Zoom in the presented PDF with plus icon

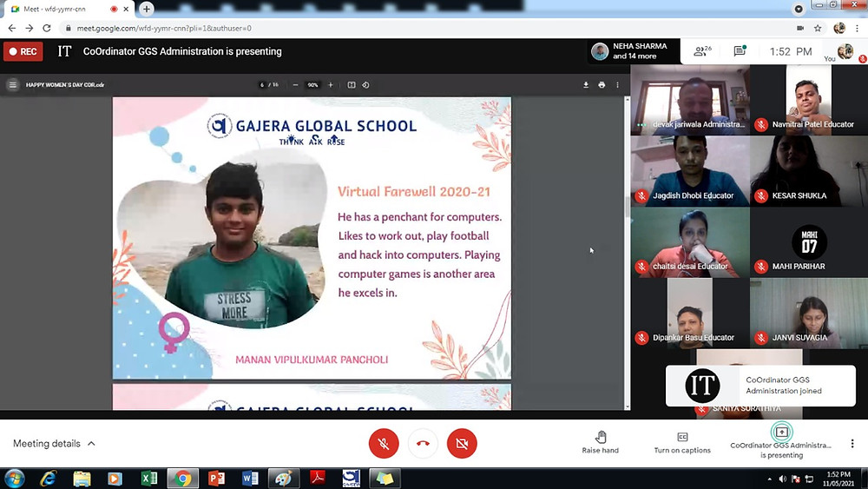(331, 85)
